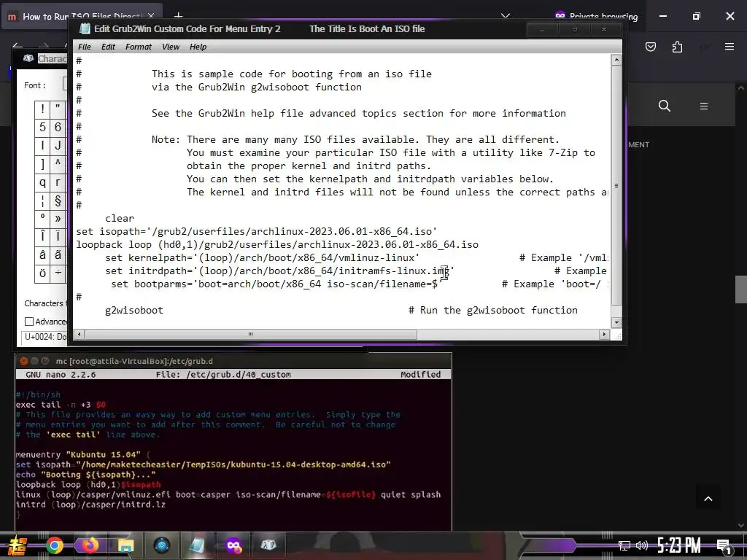Open the Firefox list-all-tabs dropdown arrow
This screenshot has height=560, width=747.
click(506, 16)
